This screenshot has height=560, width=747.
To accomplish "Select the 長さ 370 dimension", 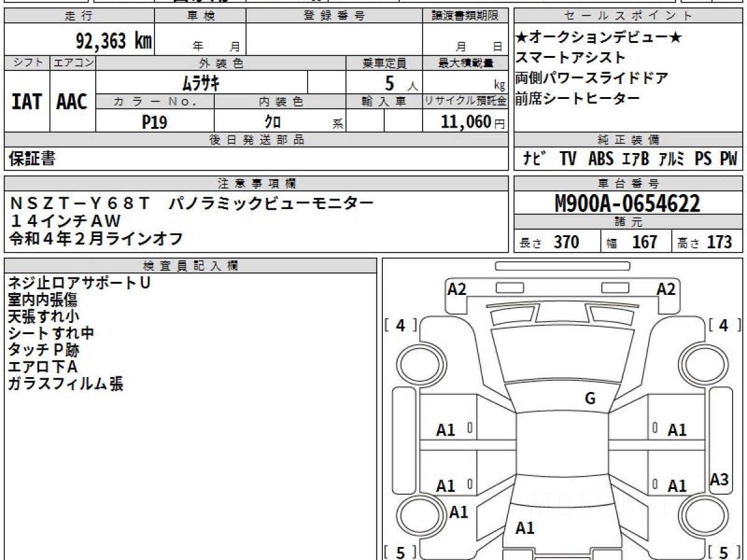I will click(x=550, y=242).
